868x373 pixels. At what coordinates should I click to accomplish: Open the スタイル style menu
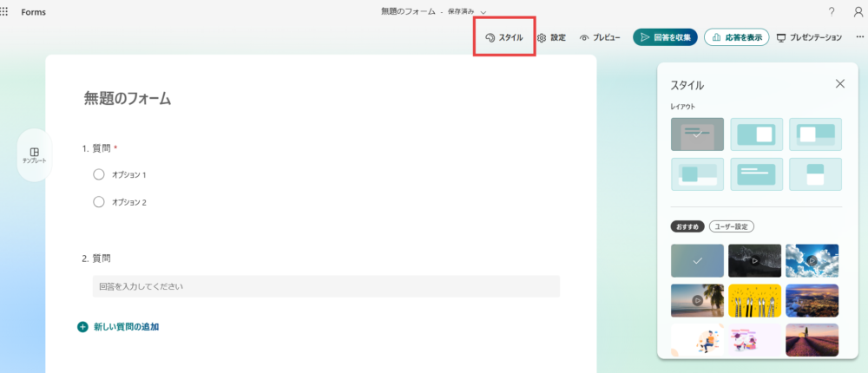(503, 37)
